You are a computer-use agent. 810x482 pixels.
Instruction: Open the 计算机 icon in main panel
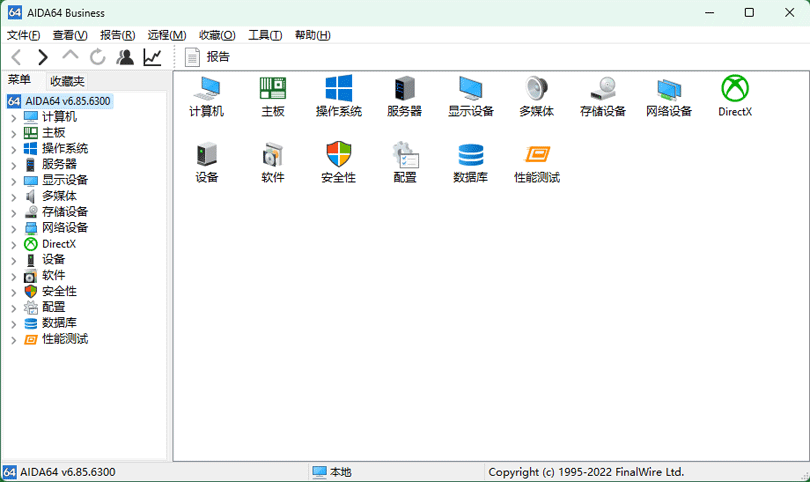pyautogui.click(x=207, y=96)
